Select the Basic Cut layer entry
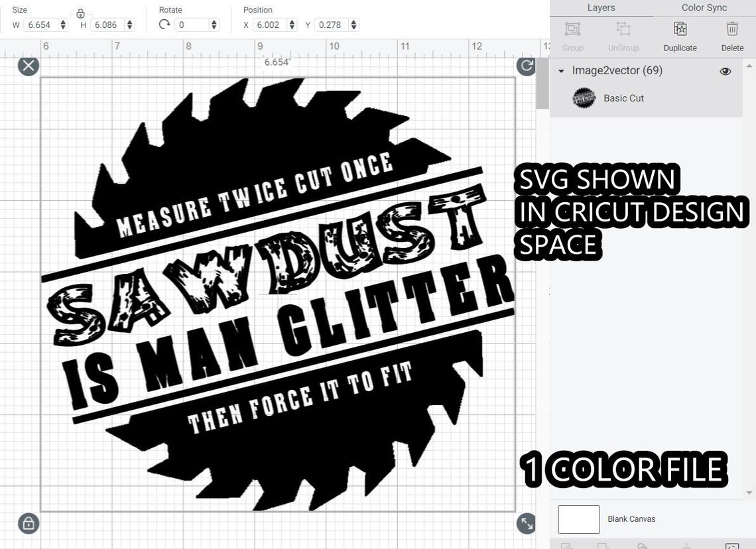756x549 pixels. coord(623,97)
